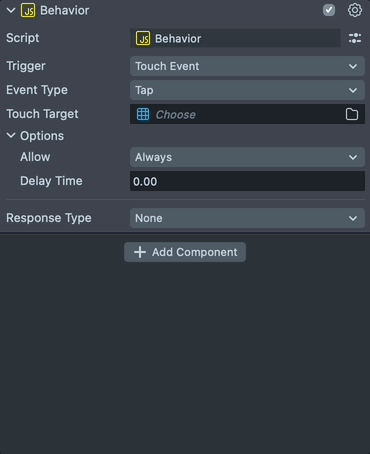Open the Behavior component settings gear
This screenshot has width=370, height=454.
(355, 10)
